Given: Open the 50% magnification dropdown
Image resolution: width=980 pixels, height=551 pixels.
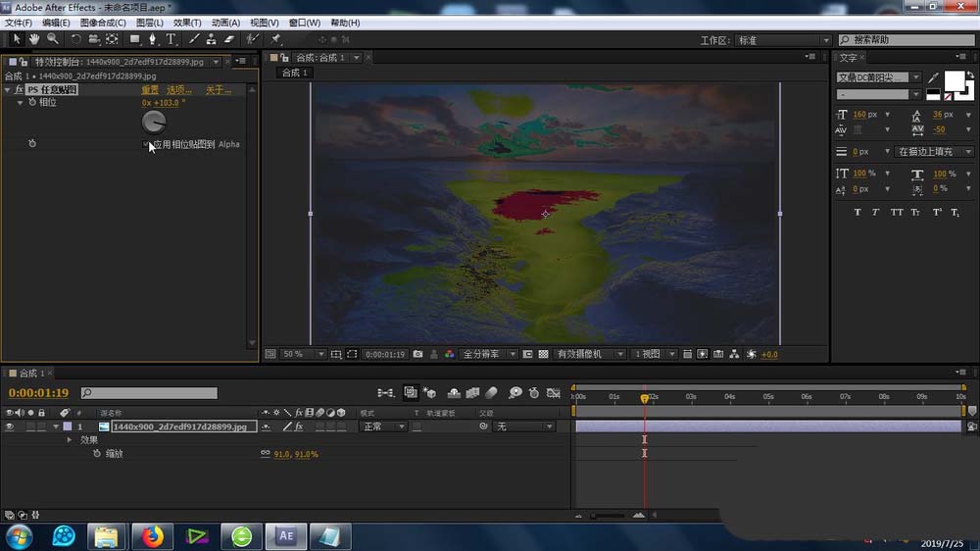Looking at the screenshot, I should 302,354.
